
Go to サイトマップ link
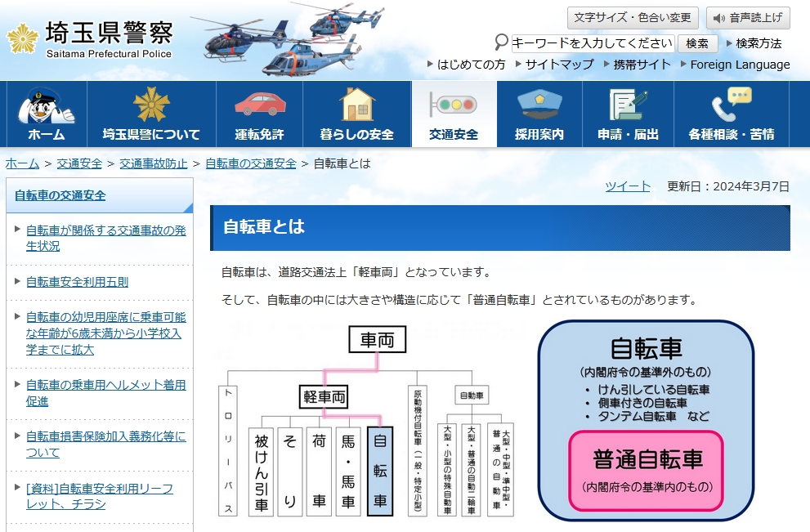[x=559, y=65]
